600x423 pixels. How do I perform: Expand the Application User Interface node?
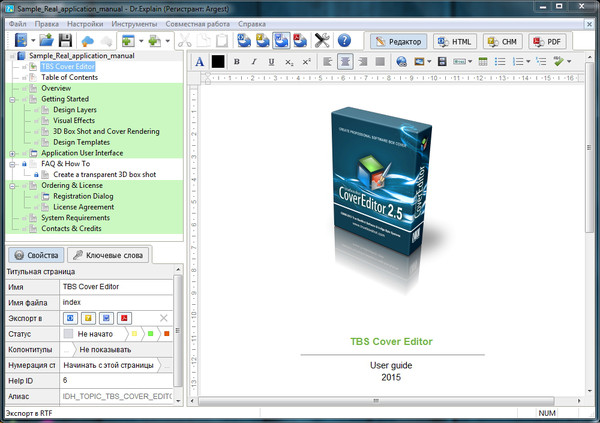pyautogui.click(x=11, y=153)
